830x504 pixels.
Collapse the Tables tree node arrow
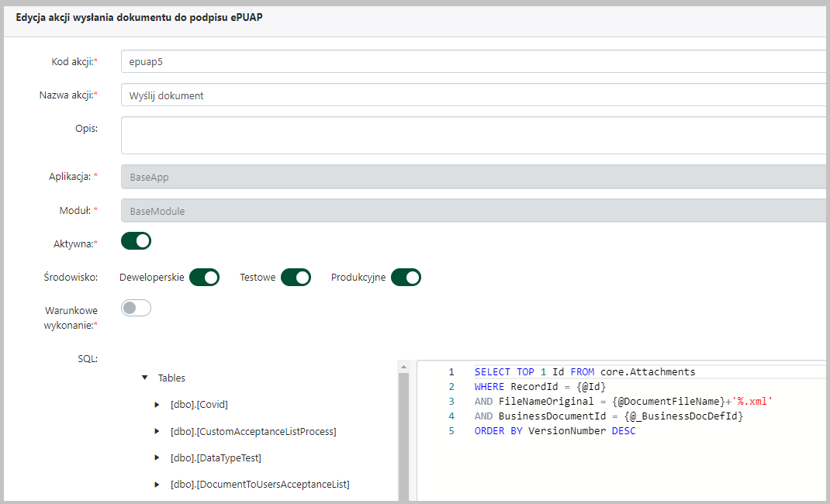coord(145,378)
